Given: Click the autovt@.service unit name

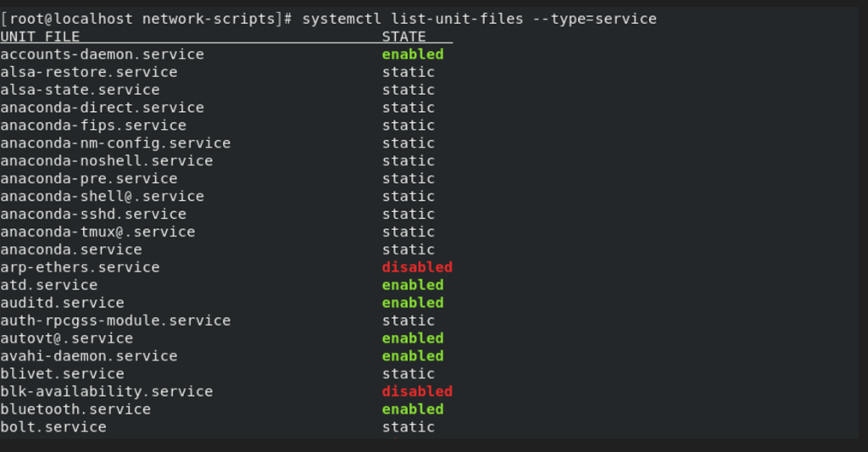Looking at the screenshot, I should coord(66,338).
